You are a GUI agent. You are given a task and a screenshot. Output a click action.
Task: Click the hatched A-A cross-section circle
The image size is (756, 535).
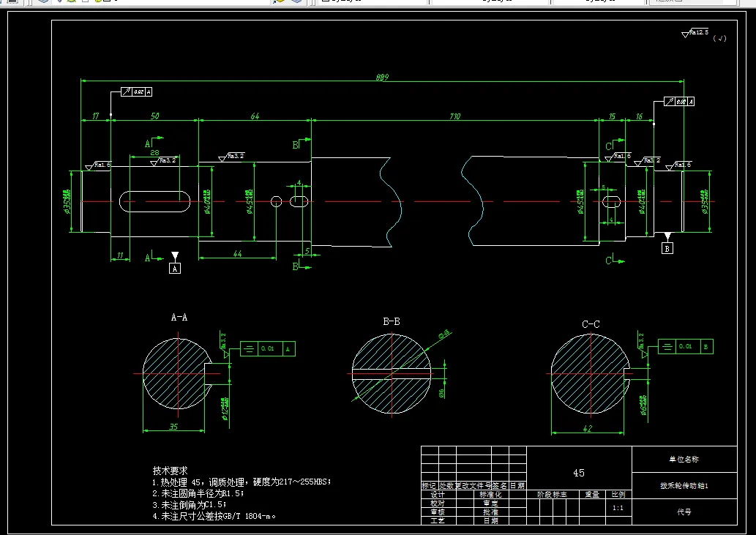177,373
